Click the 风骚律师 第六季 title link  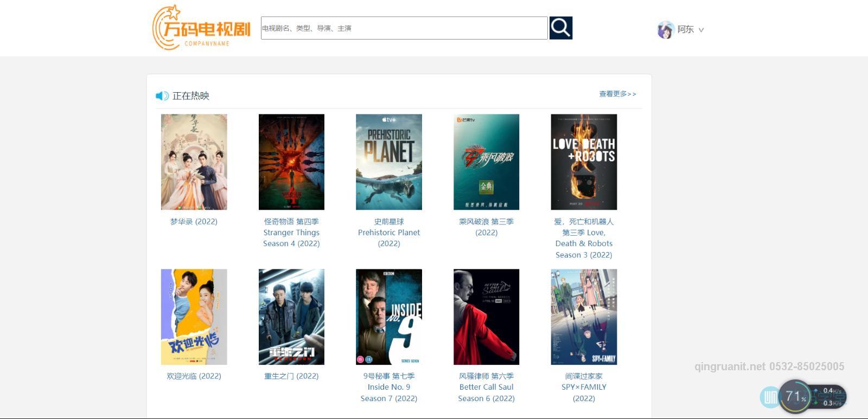tap(486, 387)
